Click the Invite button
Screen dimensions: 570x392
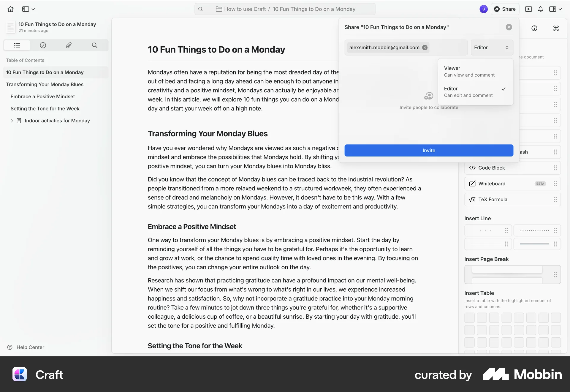[429, 150]
